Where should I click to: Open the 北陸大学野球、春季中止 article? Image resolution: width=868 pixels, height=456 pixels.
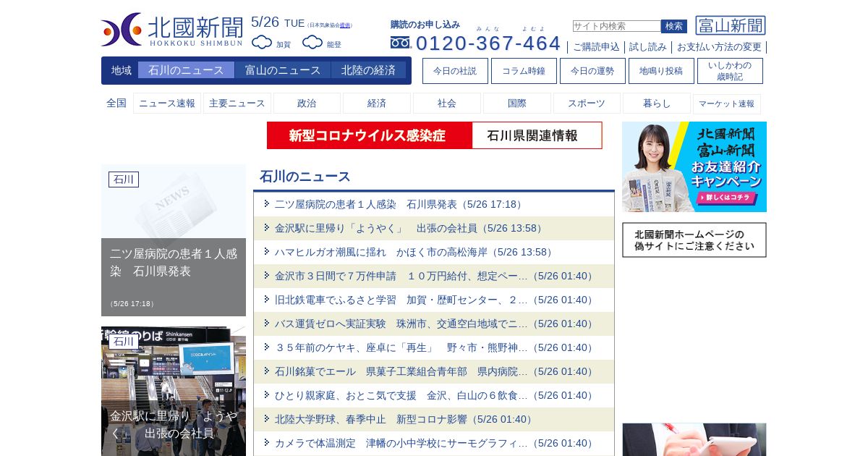pos(404,419)
